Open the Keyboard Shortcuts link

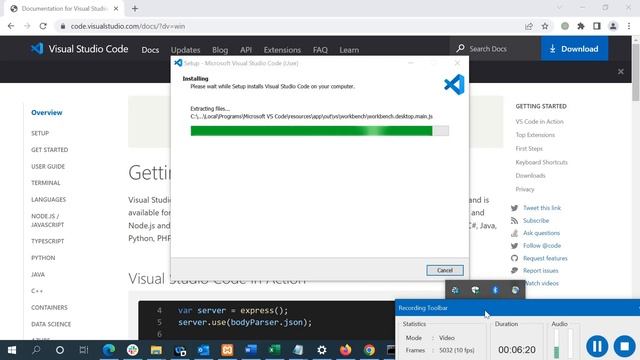tap(541, 162)
